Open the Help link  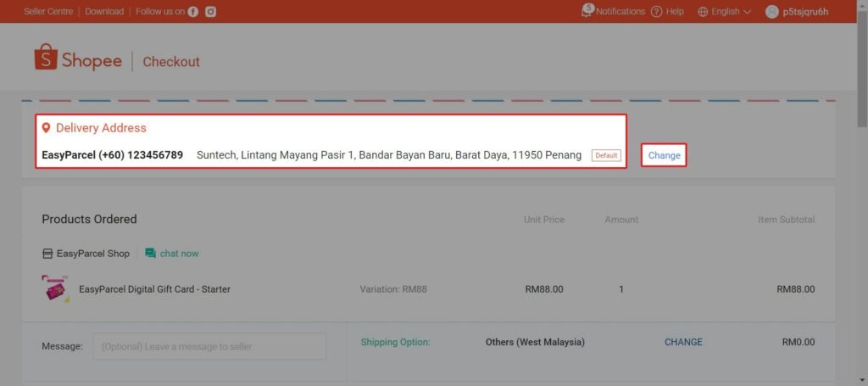point(675,12)
